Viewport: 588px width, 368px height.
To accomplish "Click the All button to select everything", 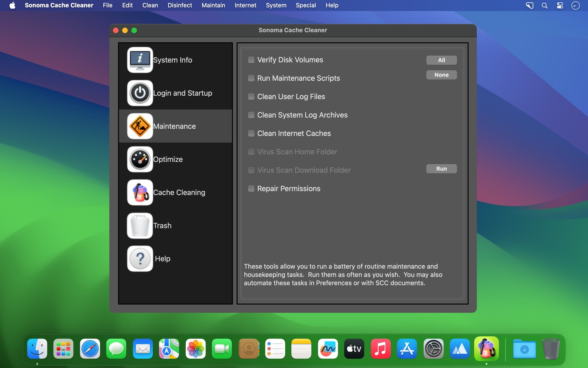I will [x=441, y=60].
